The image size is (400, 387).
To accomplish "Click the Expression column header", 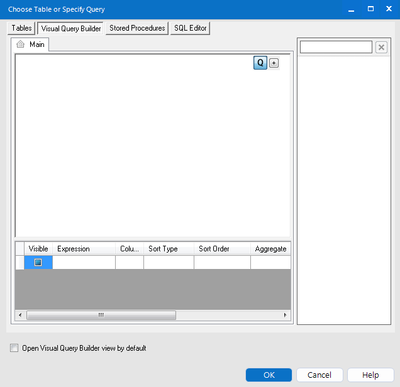I will (84, 249).
